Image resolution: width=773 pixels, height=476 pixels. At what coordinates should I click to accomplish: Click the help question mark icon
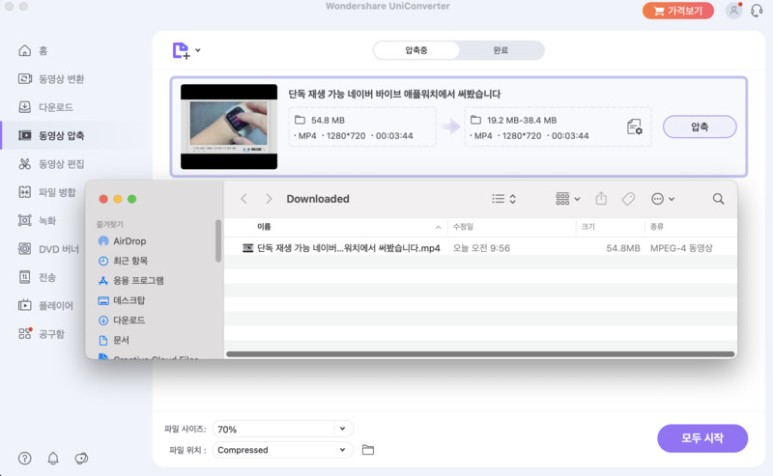25,458
